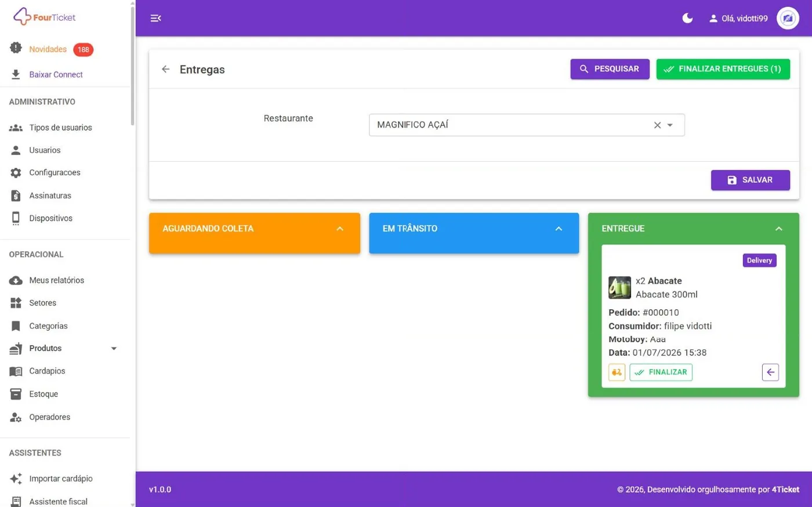Image resolution: width=812 pixels, height=507 pixels.
Task: Click the Dispositivos phone icon
Action: point(16,218)
